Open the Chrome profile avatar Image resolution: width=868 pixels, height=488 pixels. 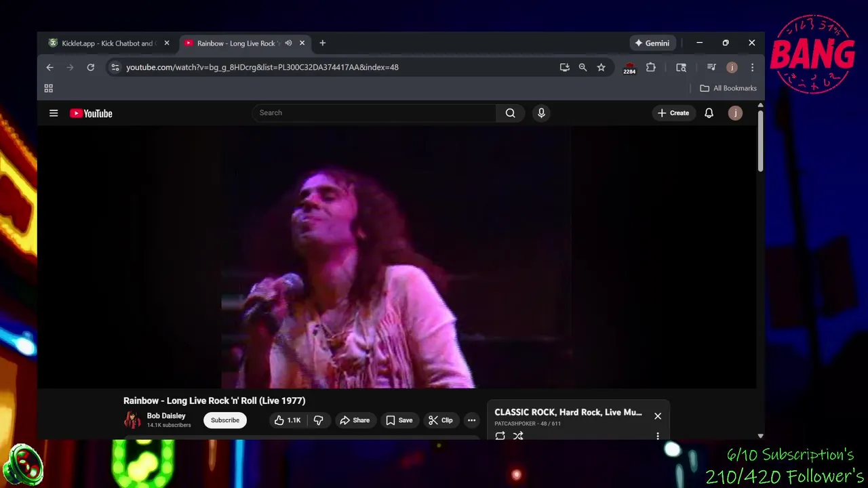[x=732, y=67]
